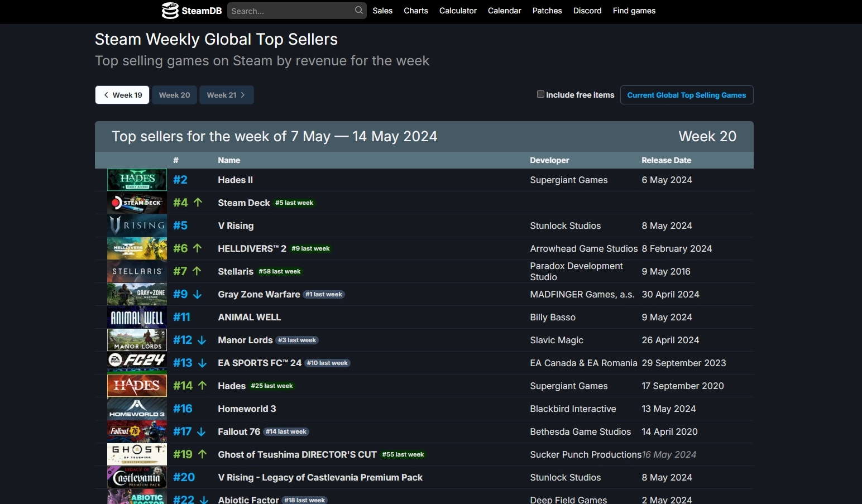Click the Fallout 76 thumbnail
This screenshot has width=862, height=504.
pos(137,431)
